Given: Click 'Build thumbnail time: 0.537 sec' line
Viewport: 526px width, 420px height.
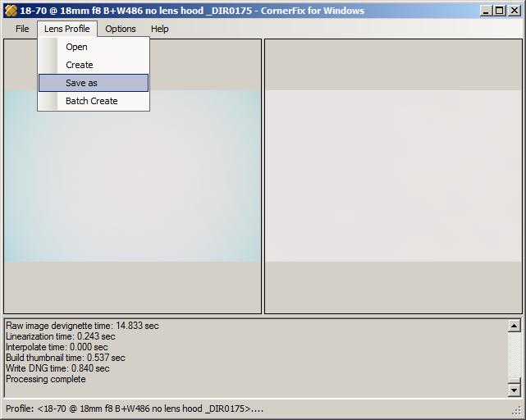Looking at the screenshot, I should [x=66, y=358].
